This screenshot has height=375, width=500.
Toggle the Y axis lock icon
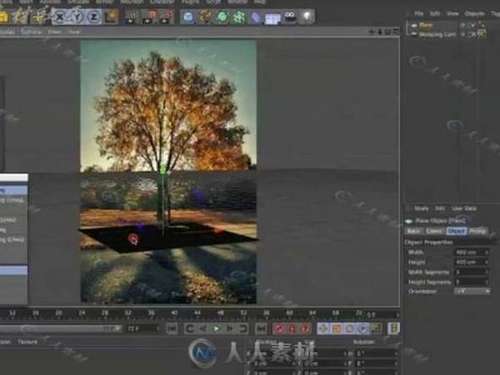(x=77, y=16)
